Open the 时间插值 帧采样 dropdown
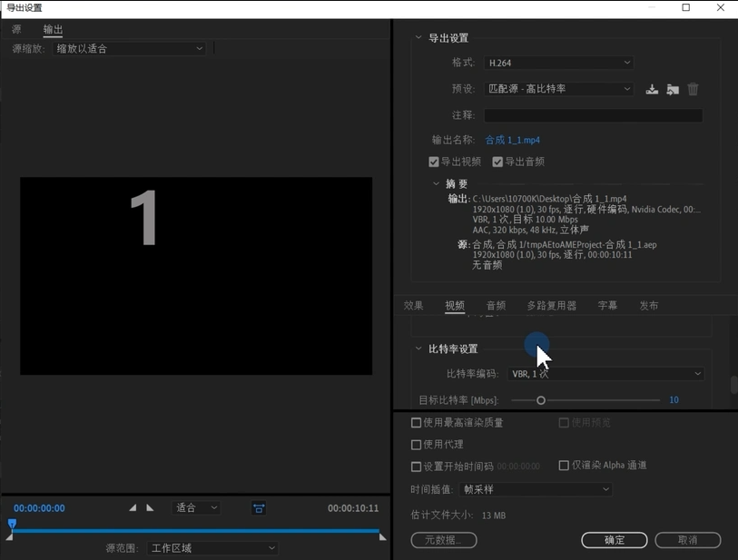 pos(536,489)
